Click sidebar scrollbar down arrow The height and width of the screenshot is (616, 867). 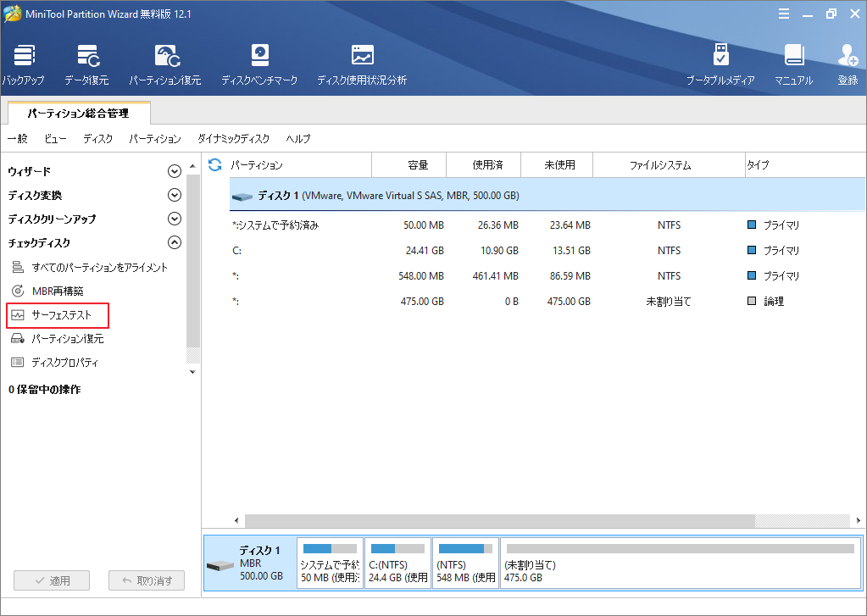point(192,372)
